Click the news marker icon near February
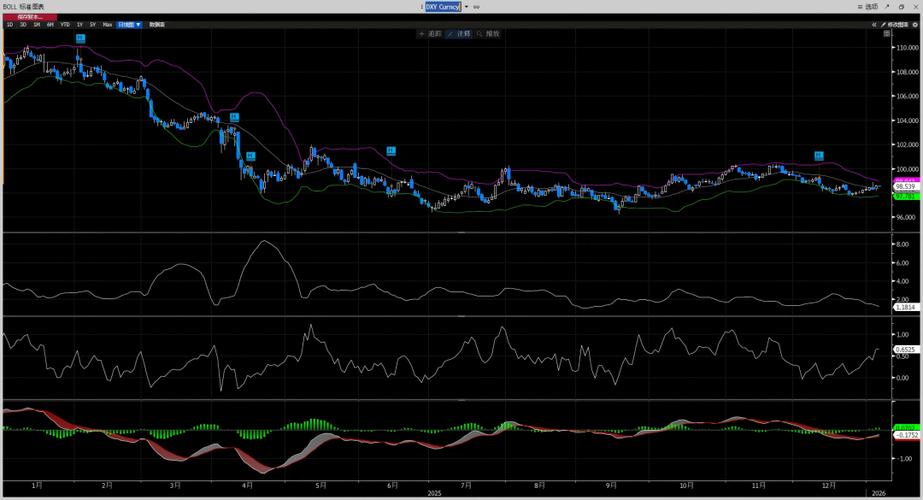 click(x=80, y=38)
